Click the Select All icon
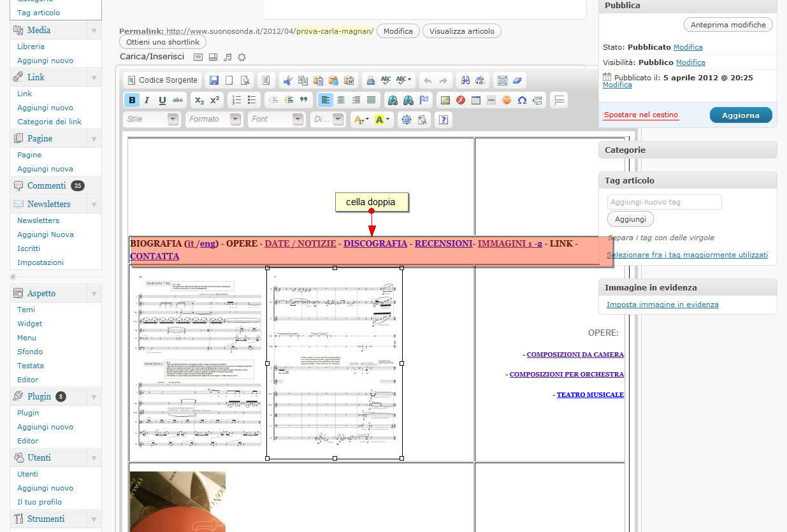 click(502, 80)
